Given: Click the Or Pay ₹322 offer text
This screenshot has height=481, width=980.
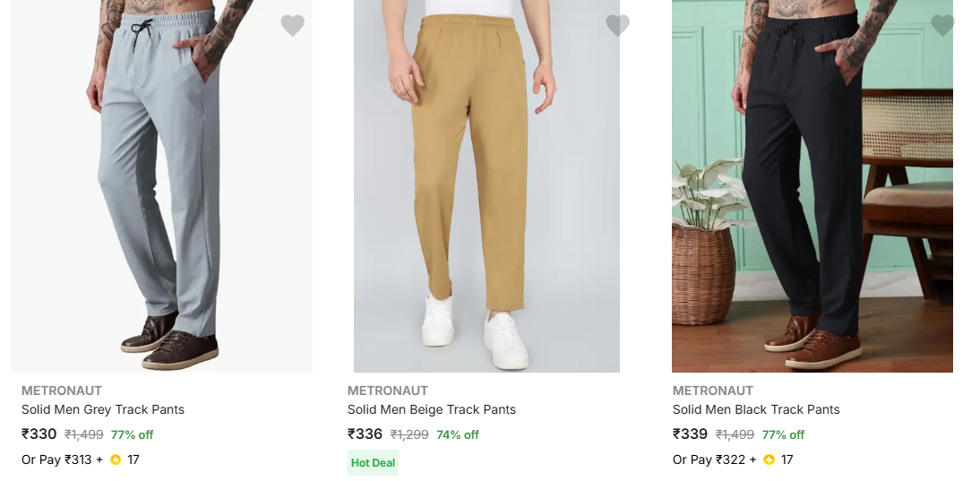Looking at the screenshot, I should [x=709, y=460].
